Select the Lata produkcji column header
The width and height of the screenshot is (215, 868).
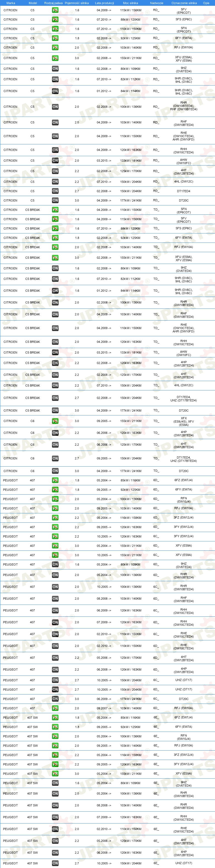(104, 3)
